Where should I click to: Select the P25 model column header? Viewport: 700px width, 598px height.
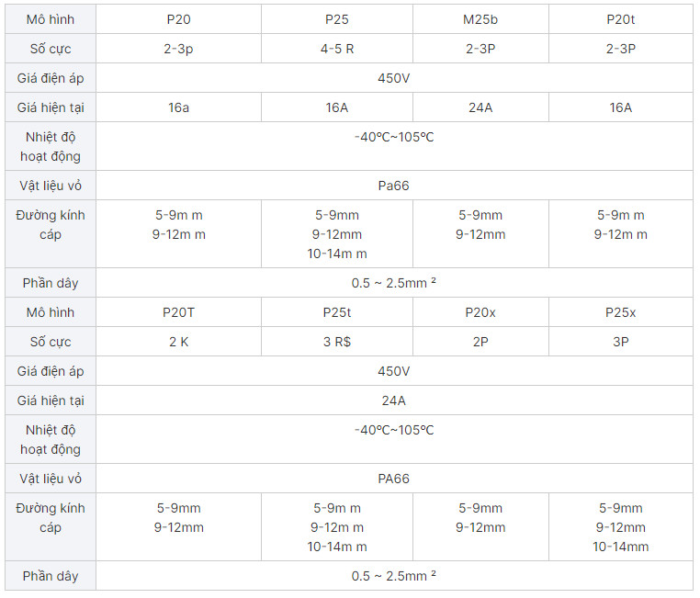point(337,19)
